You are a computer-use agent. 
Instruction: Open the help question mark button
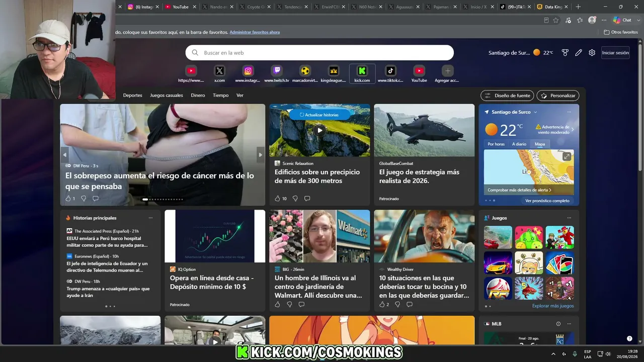[629, 338]
